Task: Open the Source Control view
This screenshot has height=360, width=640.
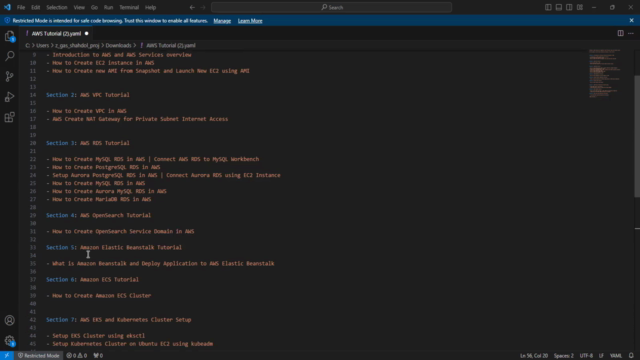Action: point(9,76)
